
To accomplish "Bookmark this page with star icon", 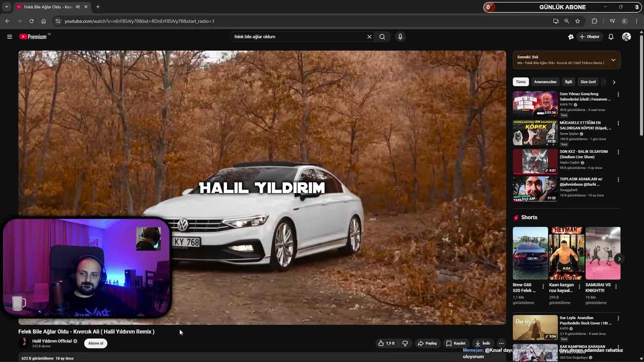I will 578,21.
